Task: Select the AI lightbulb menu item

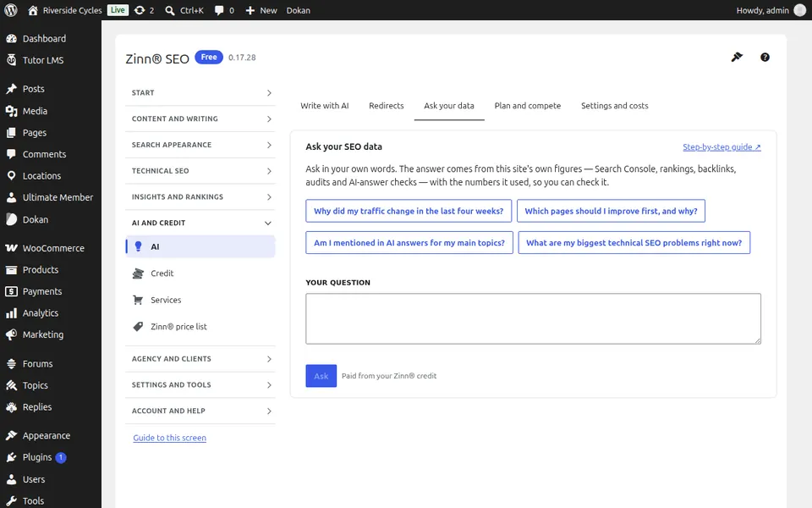Action: click(x=200, y=246)
